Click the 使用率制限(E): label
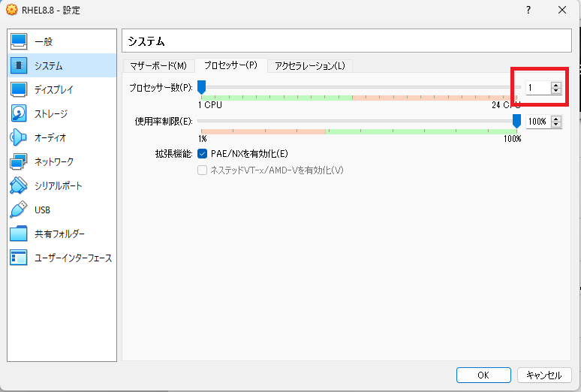581x392 pixels. (x=164, y=121)
